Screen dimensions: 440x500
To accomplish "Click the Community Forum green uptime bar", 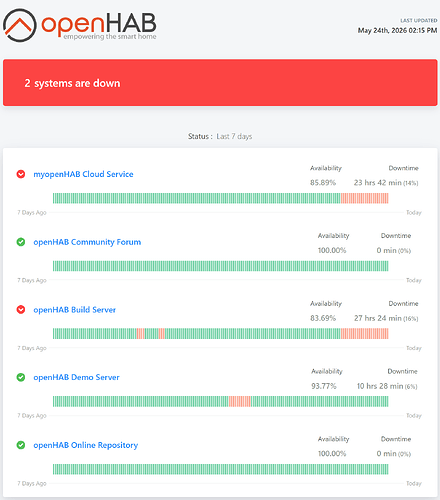I will [x=221, y=266].
